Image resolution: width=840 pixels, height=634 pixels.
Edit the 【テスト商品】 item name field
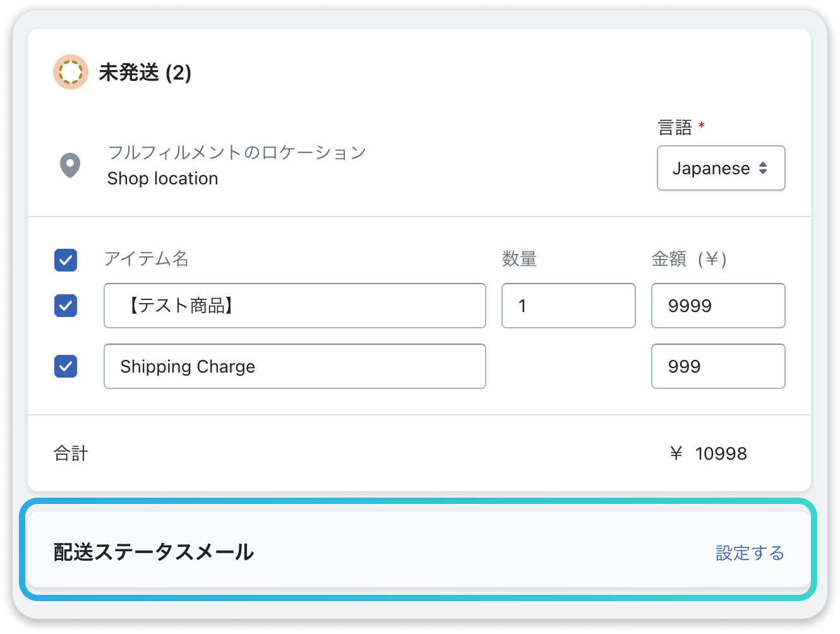tap(294, 306)
